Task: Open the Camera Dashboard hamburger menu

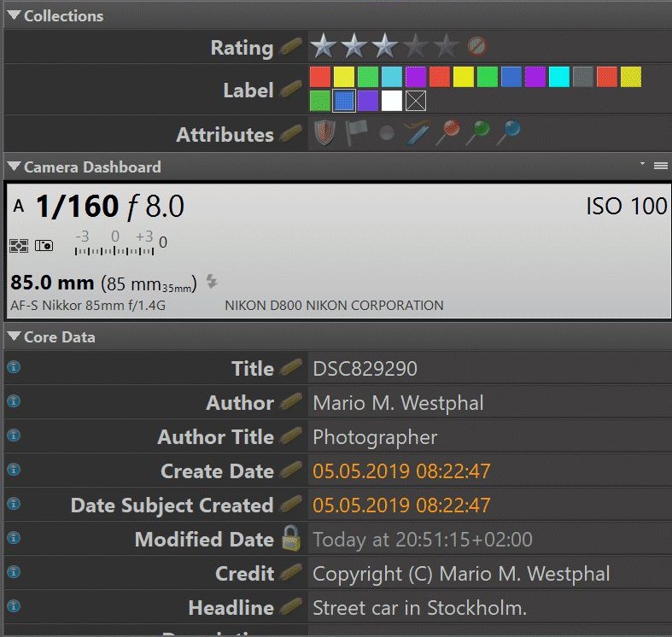Action: coord(660,166)
